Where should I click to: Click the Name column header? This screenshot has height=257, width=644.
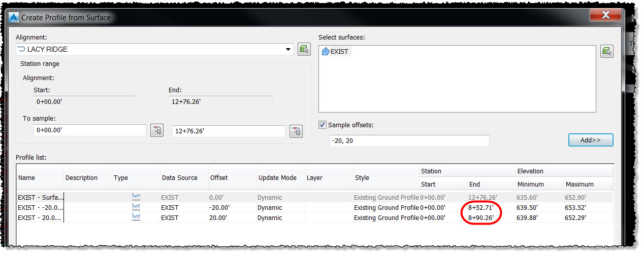point(40,177)
